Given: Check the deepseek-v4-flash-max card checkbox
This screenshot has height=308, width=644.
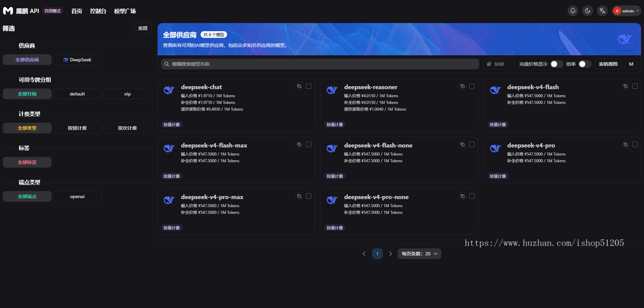Looking at the screenshot, I should click(x=309, y=145).
